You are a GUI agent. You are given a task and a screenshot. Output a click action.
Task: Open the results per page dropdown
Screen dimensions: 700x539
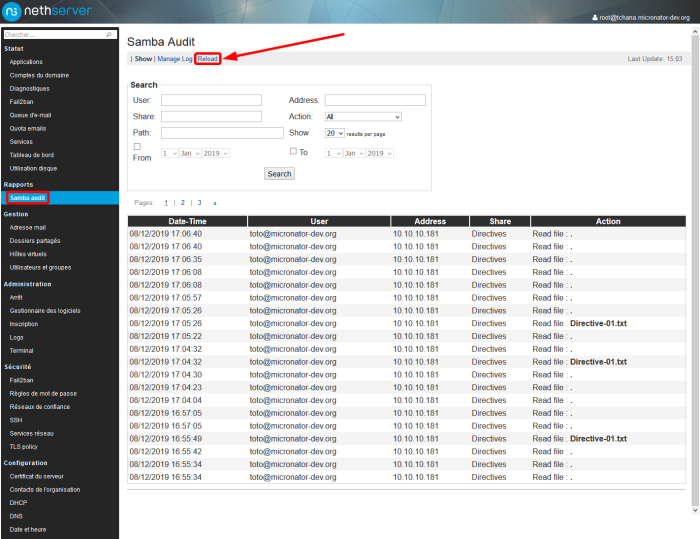point(334,133)
